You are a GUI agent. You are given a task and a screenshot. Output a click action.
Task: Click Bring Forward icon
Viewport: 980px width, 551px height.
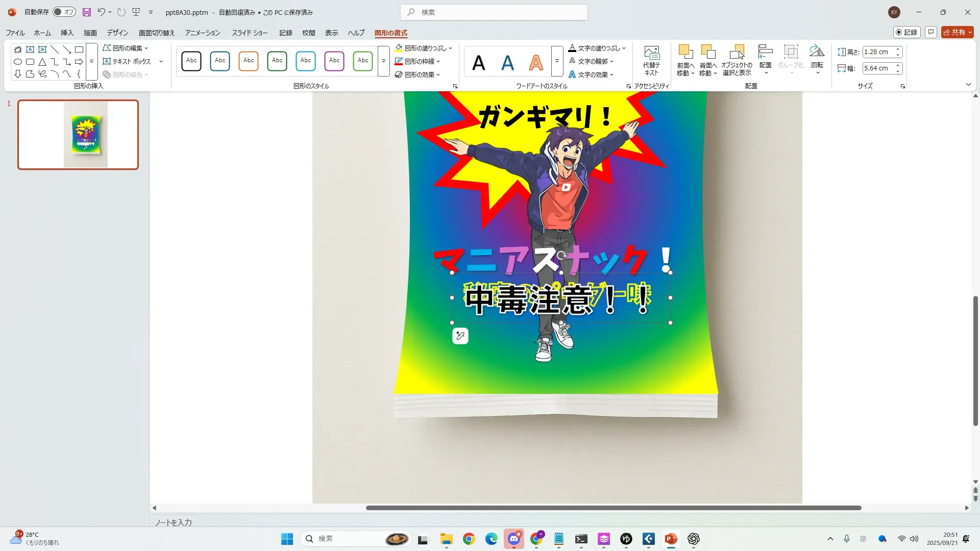(685, 52)
